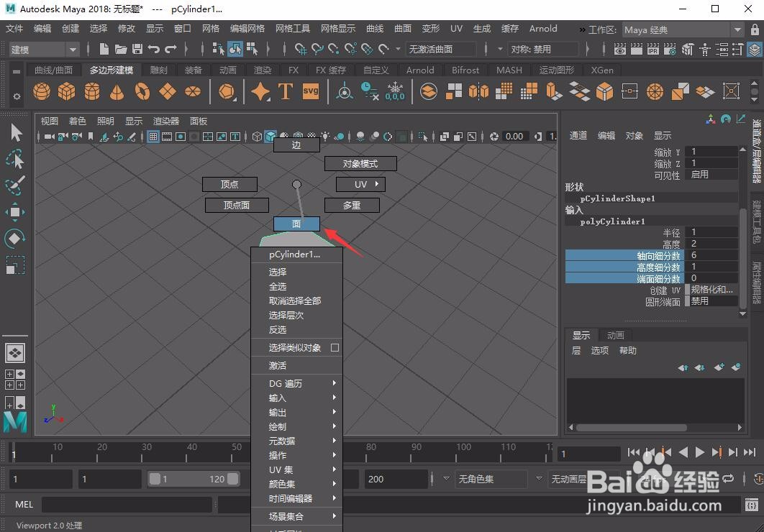Click the playback range slider

193,479
